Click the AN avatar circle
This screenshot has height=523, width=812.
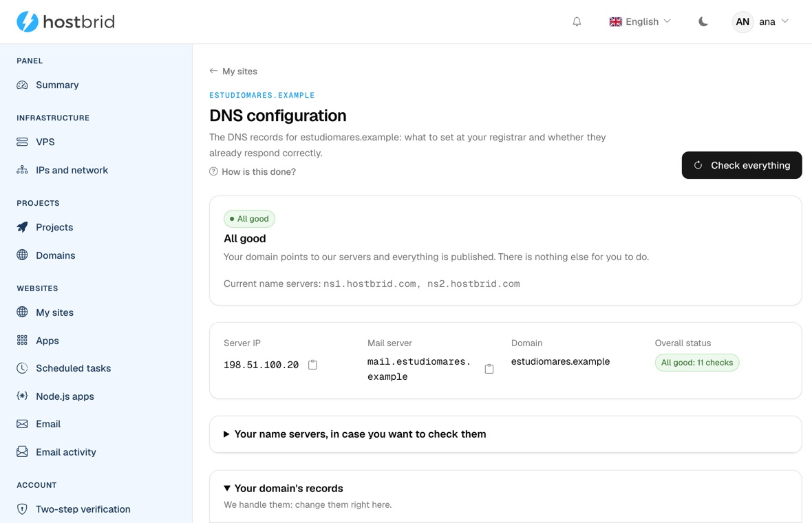click(742, 22)
